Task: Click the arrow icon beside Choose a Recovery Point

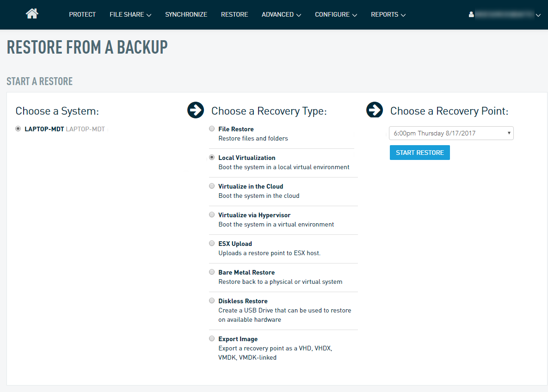Action: 375,110
